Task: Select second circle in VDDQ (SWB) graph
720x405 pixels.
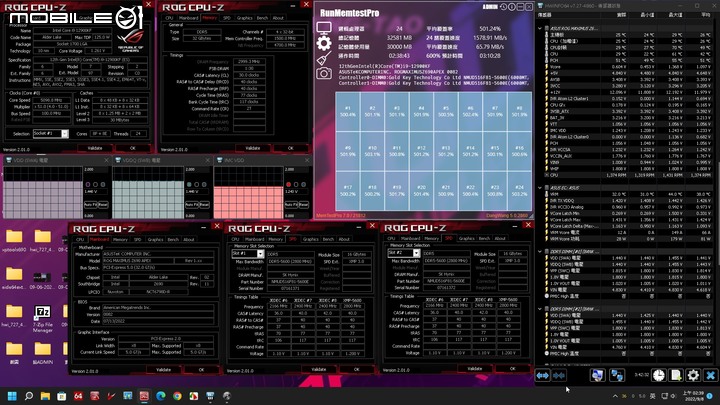Action: point(197,185)
